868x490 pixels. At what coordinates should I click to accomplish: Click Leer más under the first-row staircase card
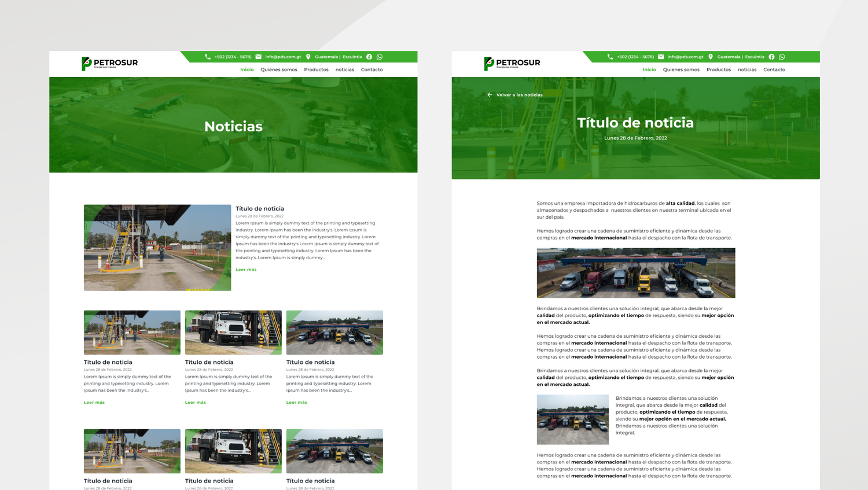[x=94, y=403]
